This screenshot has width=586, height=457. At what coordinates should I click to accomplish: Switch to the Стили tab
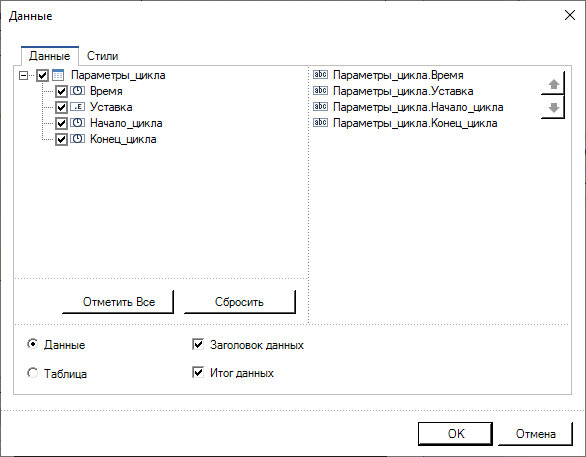click(102, 56)
